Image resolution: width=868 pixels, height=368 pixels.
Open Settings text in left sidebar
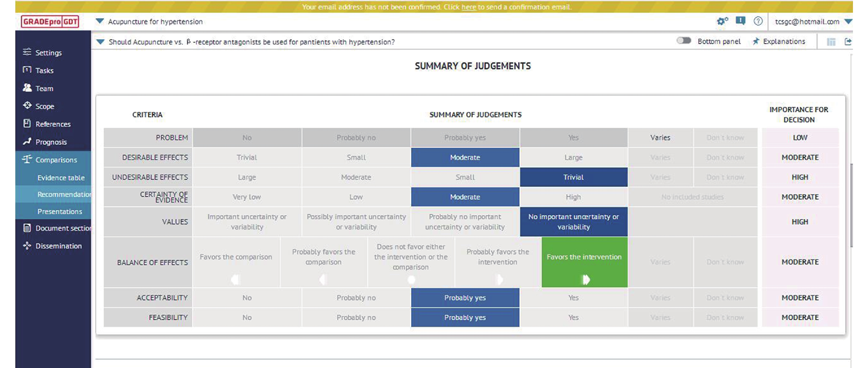[x=49, y=53]
